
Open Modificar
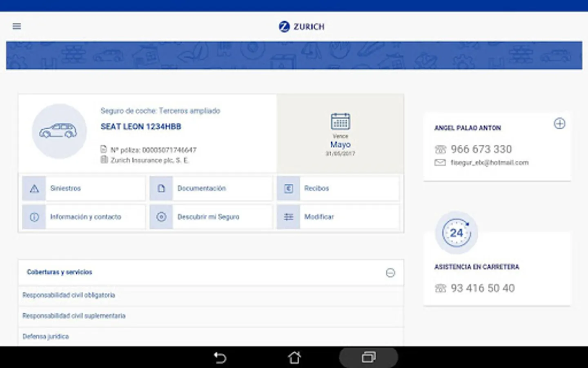pos(338,217)
